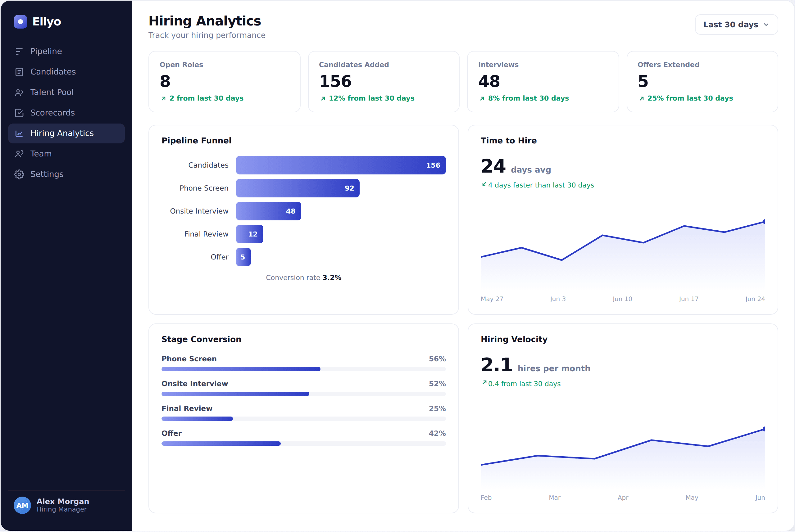This screenshot has height=532, width=795.
Task: Click the Ellyo logo icon
Action: point(20,22)
